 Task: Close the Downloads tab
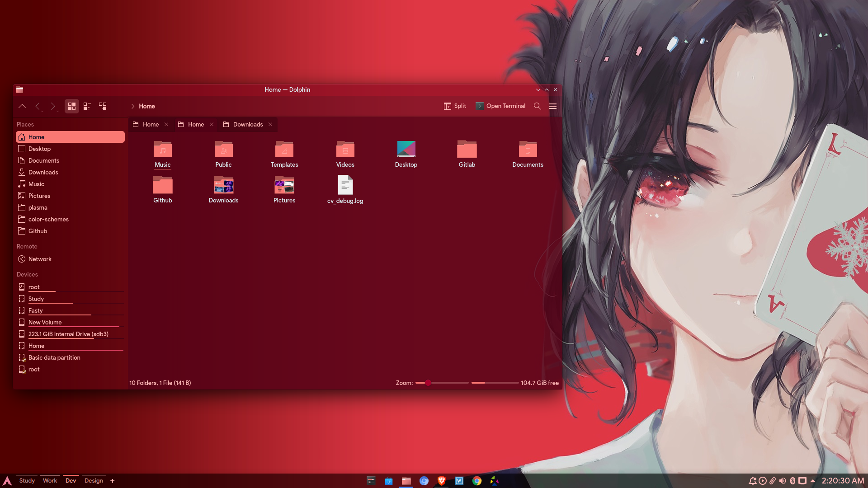click(x=270, y=124)
